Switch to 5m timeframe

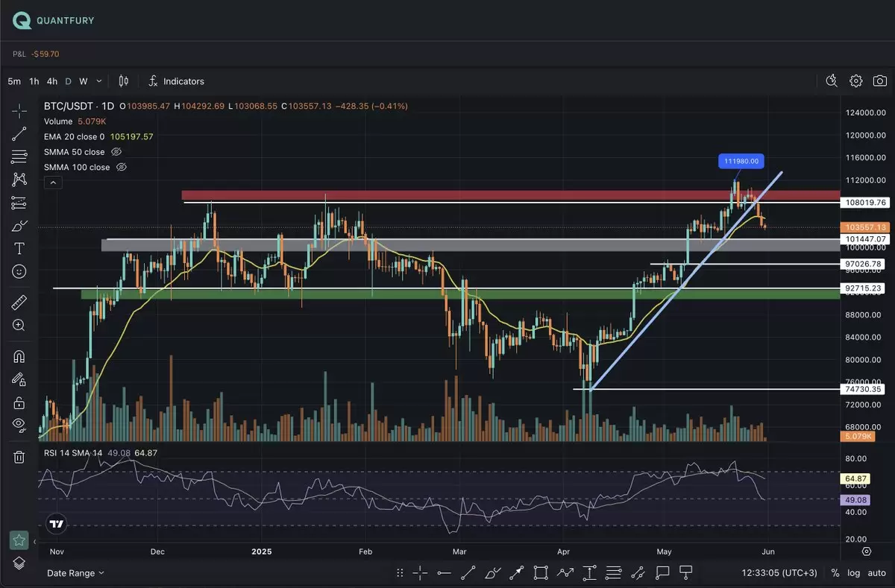click(x=14, y=81)
